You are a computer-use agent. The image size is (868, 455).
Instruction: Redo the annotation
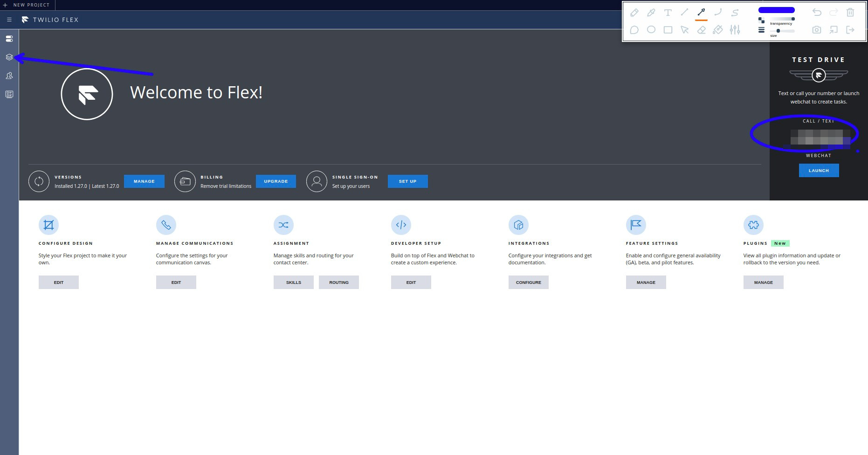pyautogui.click(x=834, y=13)
